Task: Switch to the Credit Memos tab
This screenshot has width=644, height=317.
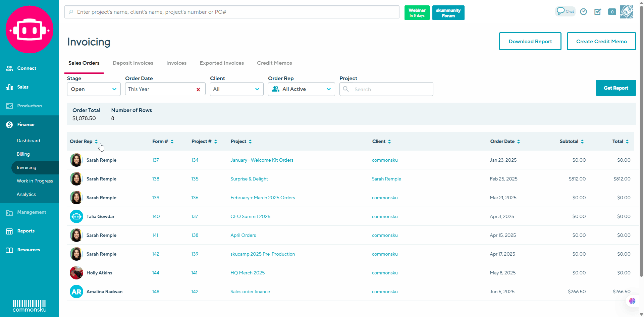Action: pyautogui.click(x=274, y=63)
